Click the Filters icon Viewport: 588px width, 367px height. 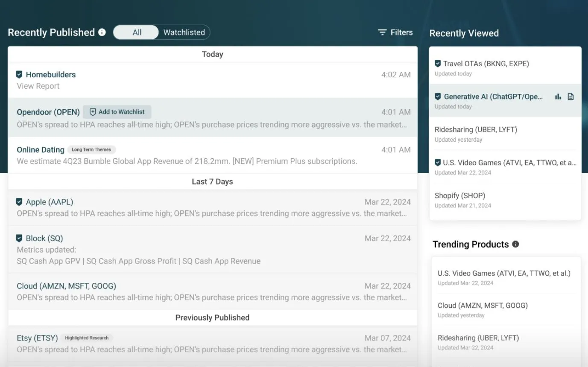click(382, 32)
